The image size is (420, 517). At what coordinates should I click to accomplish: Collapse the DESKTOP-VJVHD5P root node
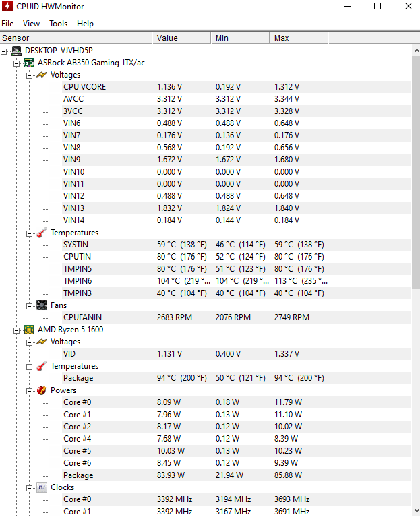pos(3,51)
